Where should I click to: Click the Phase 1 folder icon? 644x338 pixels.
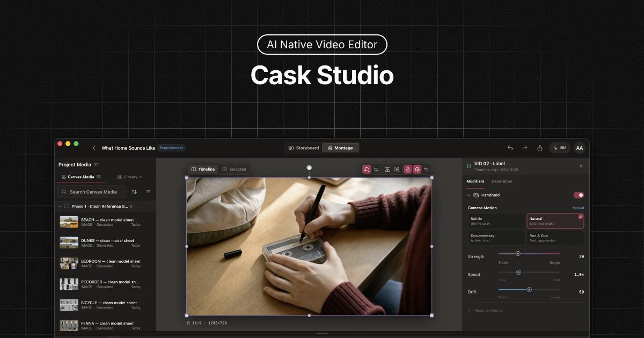tap(67, 206)
